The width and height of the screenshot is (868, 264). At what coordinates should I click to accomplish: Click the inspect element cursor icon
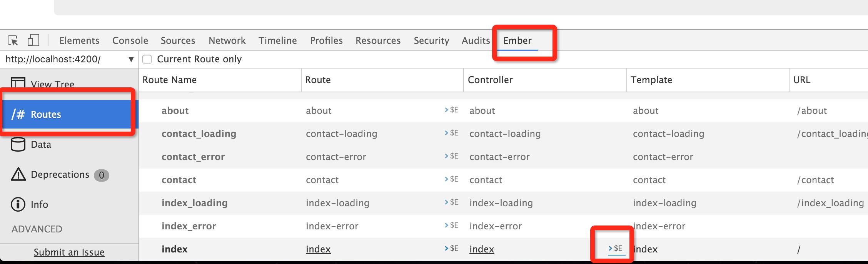click(13, 40)
